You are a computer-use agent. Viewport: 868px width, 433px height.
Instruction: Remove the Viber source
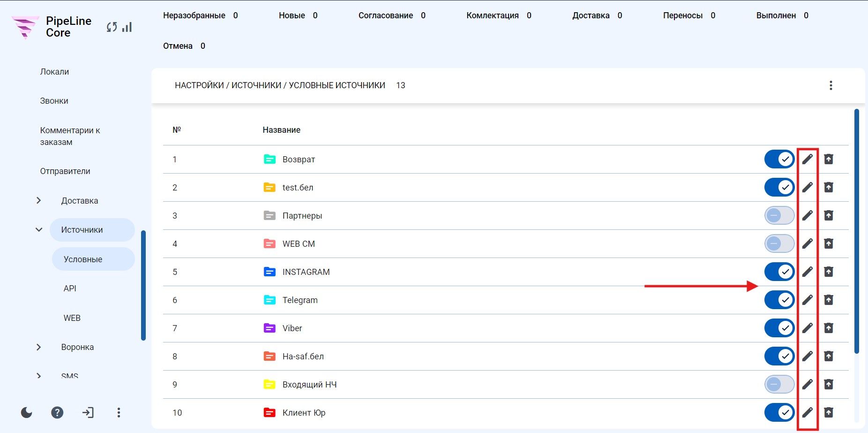(829, 328)
